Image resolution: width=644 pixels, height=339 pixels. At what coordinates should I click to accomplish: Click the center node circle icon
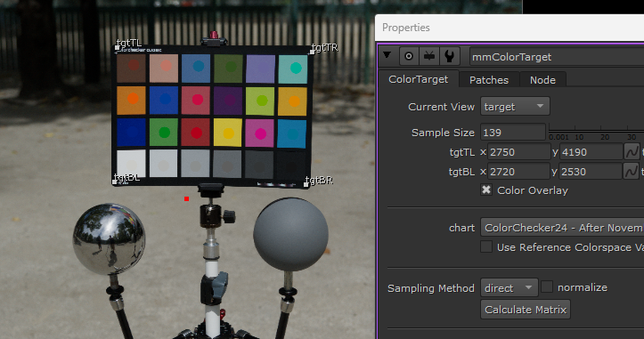point(409,56)
